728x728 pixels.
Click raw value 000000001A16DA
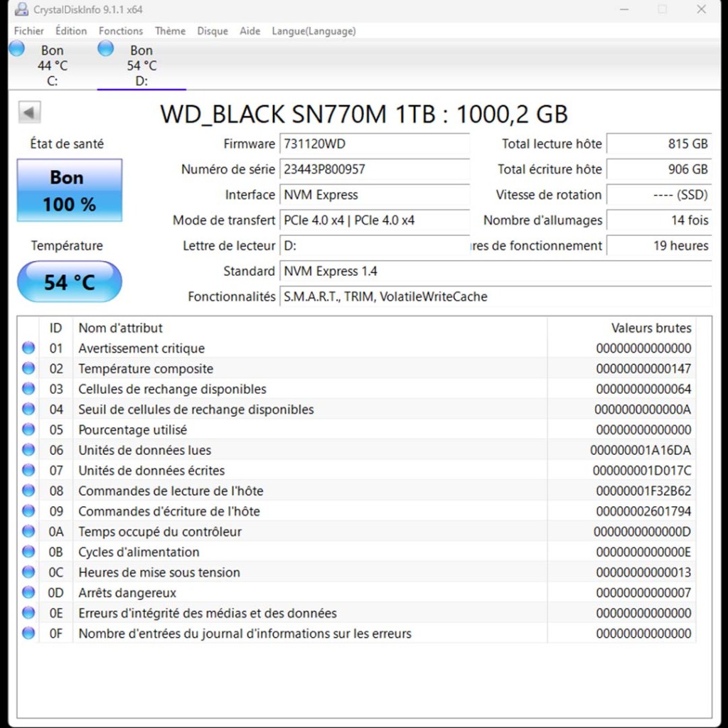pos(641,450)
